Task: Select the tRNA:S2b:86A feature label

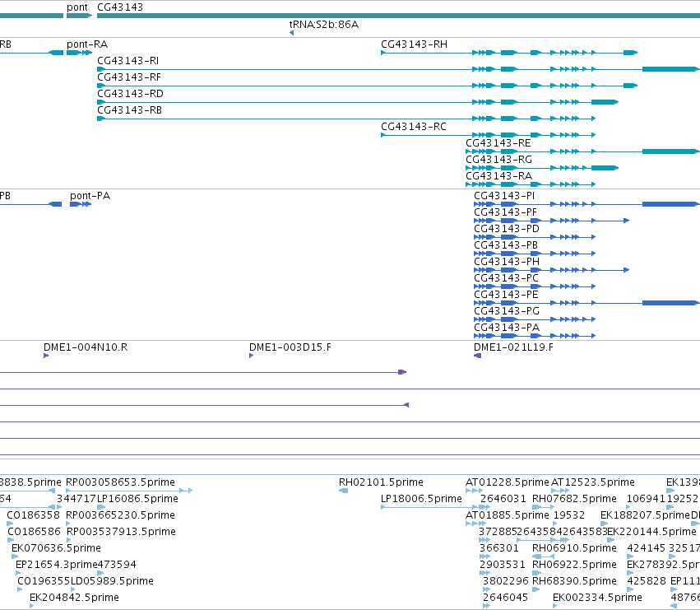Action: coord(323,24)
